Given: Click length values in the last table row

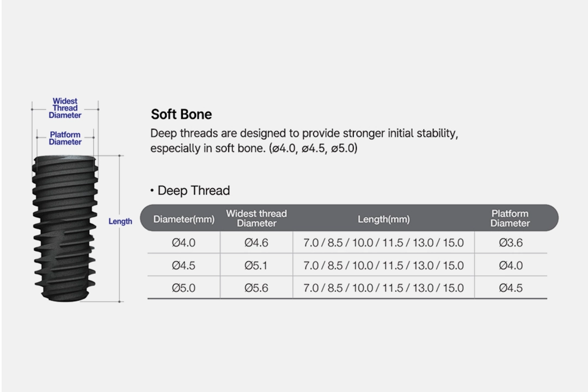Looking at the screenshot, I should (383, 288).
